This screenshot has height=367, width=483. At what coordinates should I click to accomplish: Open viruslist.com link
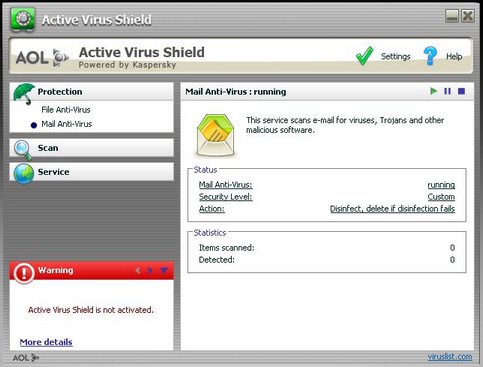450,357
